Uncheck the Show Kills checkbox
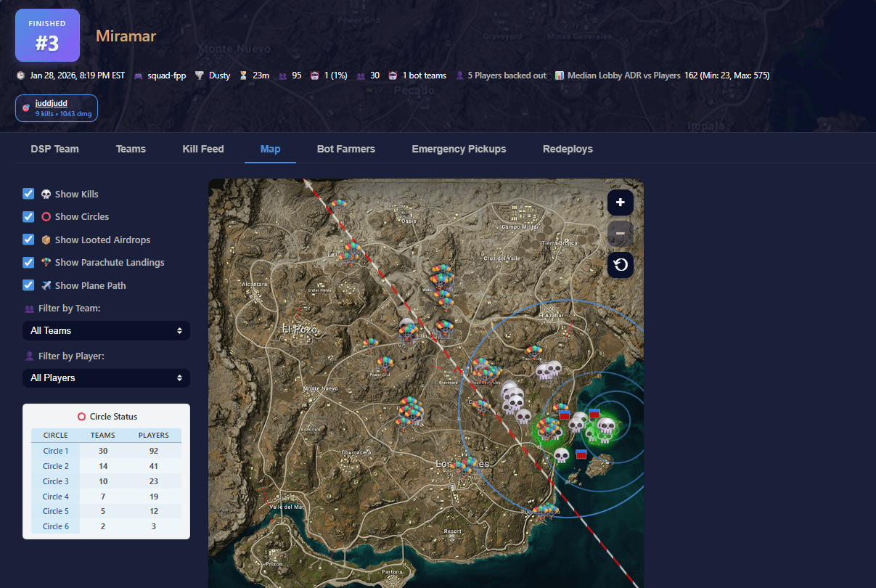Screen dimensions: 876x588 coord(28,194)
